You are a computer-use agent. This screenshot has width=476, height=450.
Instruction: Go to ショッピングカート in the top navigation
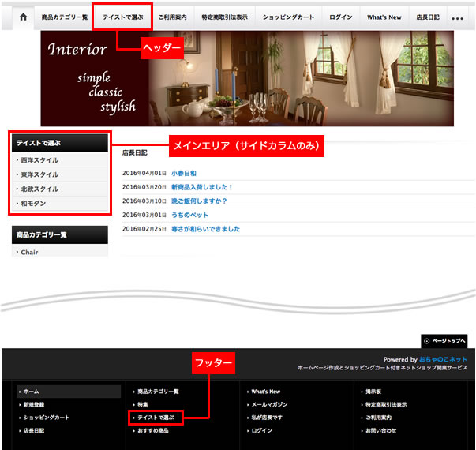tap(288, 17)
